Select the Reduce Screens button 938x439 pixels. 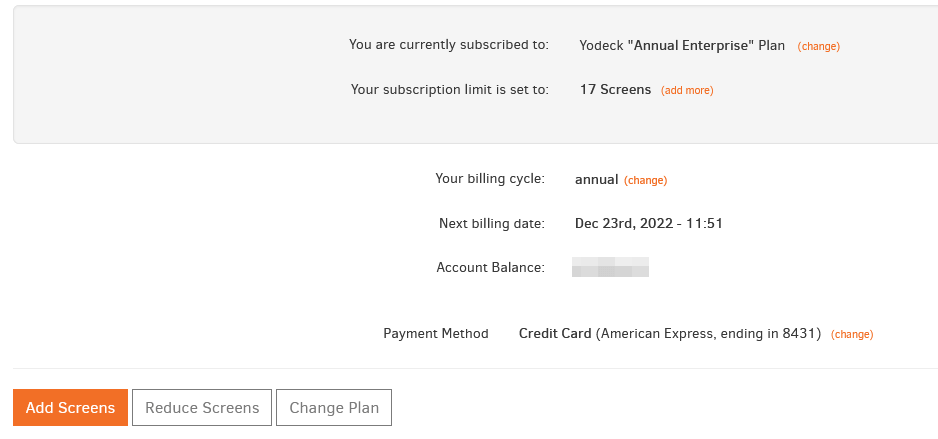pos(202,407)
